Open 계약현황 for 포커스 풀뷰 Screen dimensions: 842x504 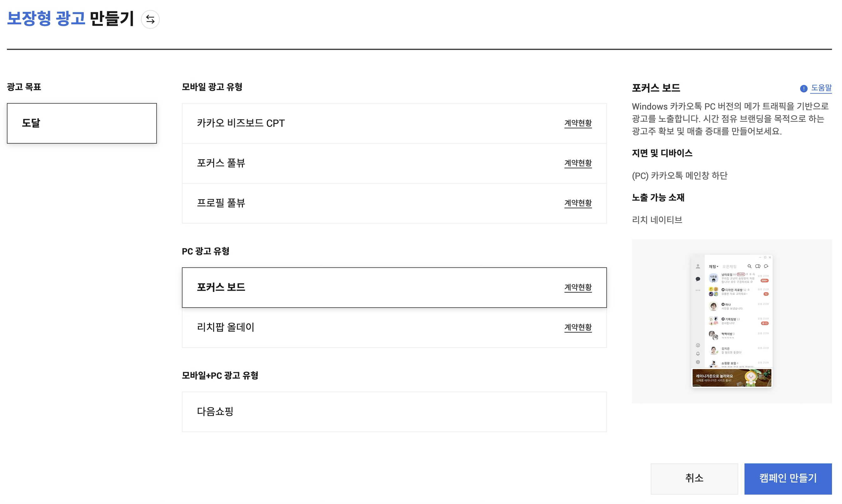[x=578, y=163]
